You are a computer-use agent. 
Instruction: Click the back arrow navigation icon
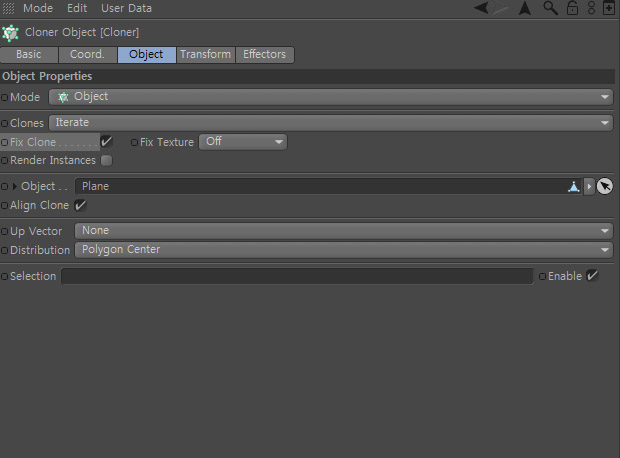coord(481,8)
